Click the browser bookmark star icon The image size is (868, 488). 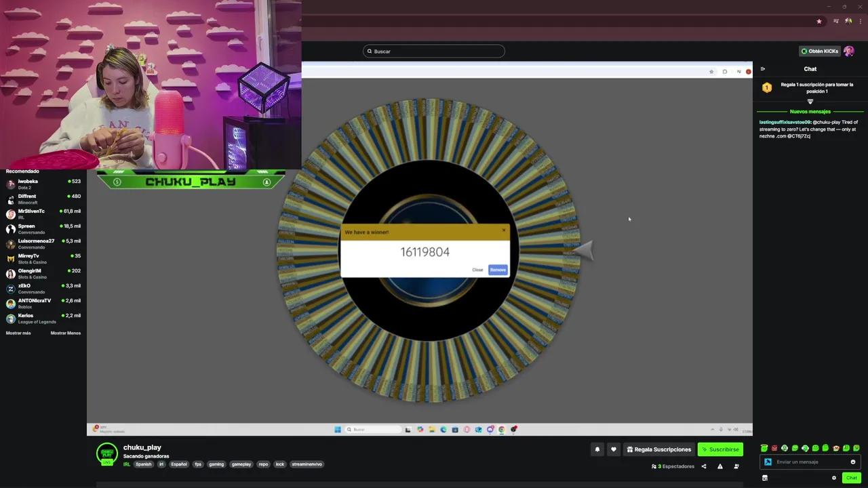819,22
